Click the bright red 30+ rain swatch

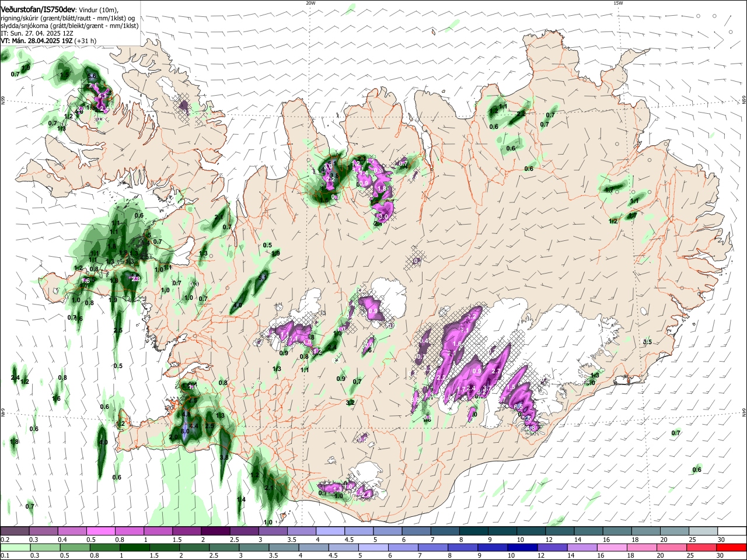(731, 547)
